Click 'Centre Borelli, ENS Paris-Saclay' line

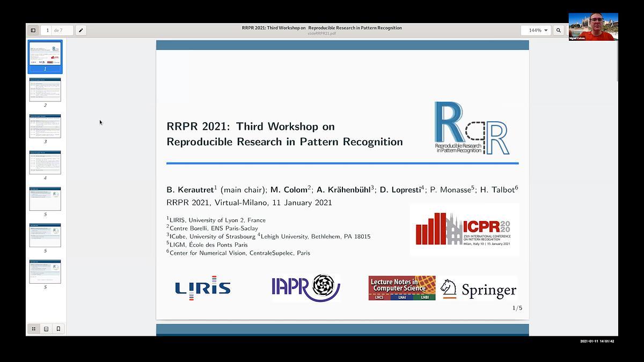click(212, 228)
